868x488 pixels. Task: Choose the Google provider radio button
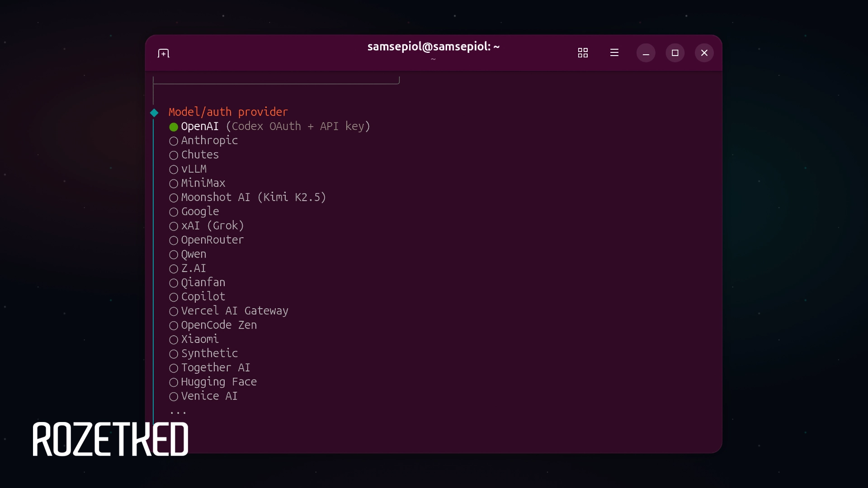click(x=174, y=212)
